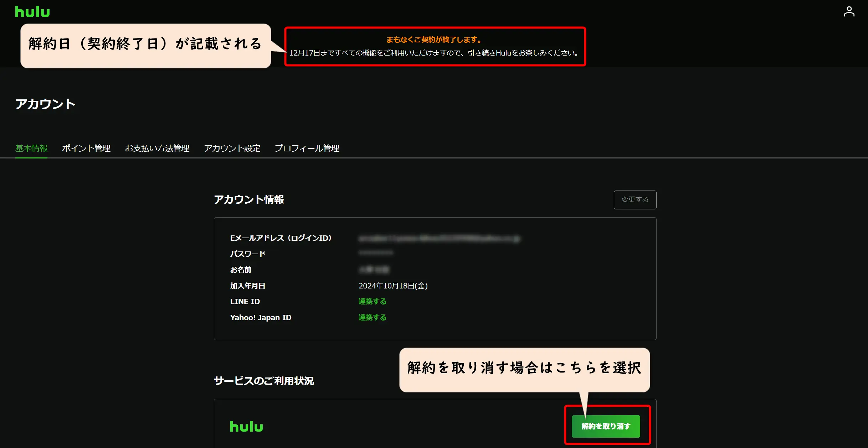Screen dimensions: 868x448
Task: Click 連携する link for Yahoo! Japan ID
Action: click(372, 317)
